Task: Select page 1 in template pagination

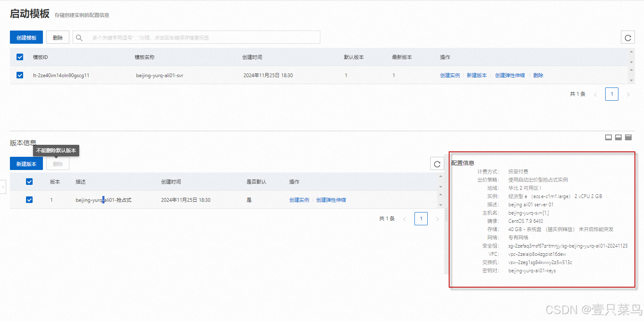Action: point(612,94)
